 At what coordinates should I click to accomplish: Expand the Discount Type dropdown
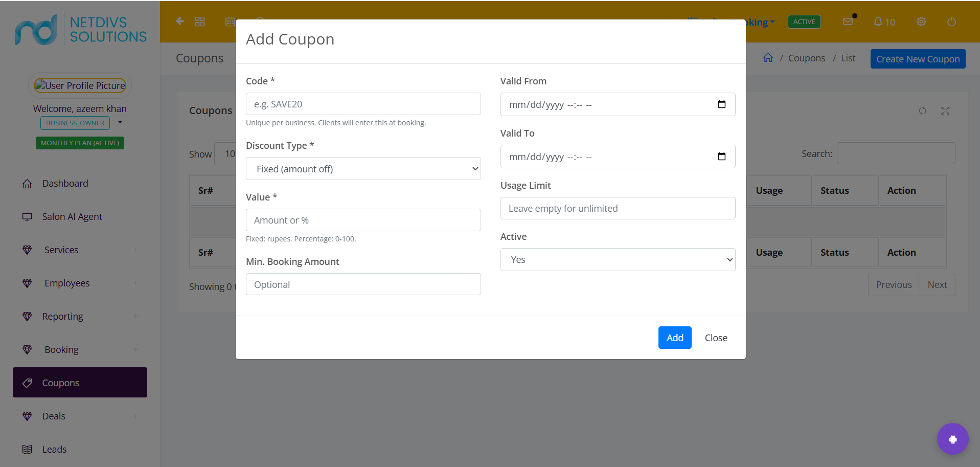pyautogui.click(x=363, y=169)
